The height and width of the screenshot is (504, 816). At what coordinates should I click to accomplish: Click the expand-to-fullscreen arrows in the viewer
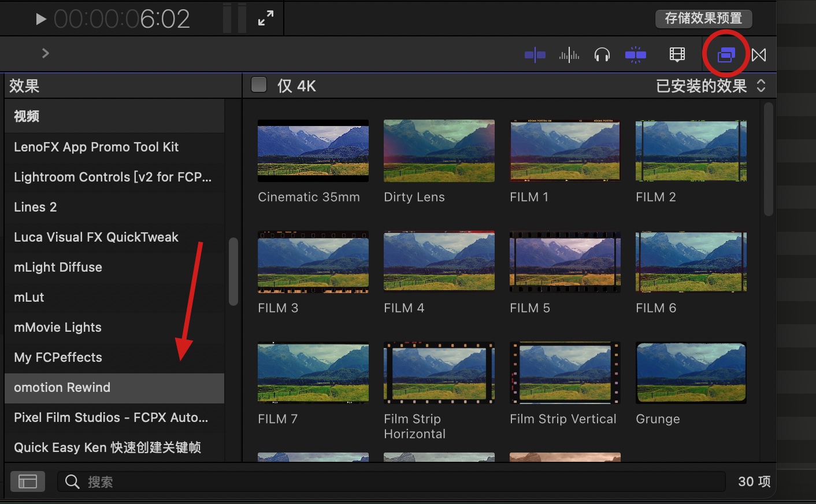(x=265, y=18)
